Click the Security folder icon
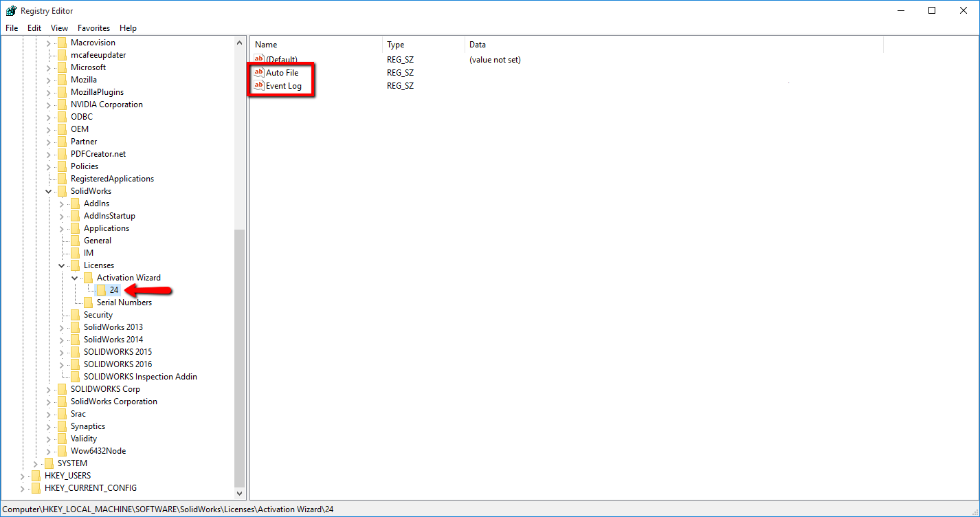This screenshot has height=517, width=980. tap(76, 315)
